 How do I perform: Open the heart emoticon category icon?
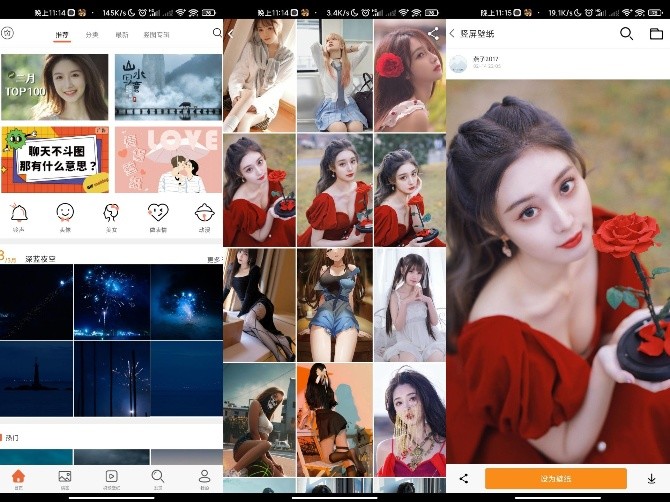click(x=158, y=213)
